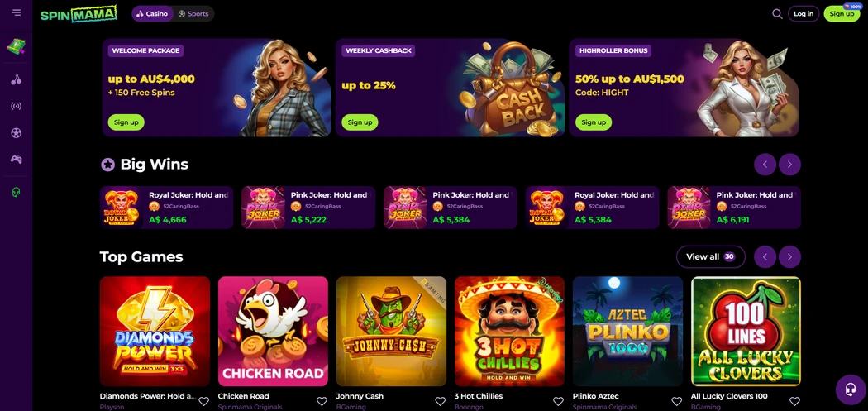
Task: Open the live chat support bubble
Action: pos(851,390)
